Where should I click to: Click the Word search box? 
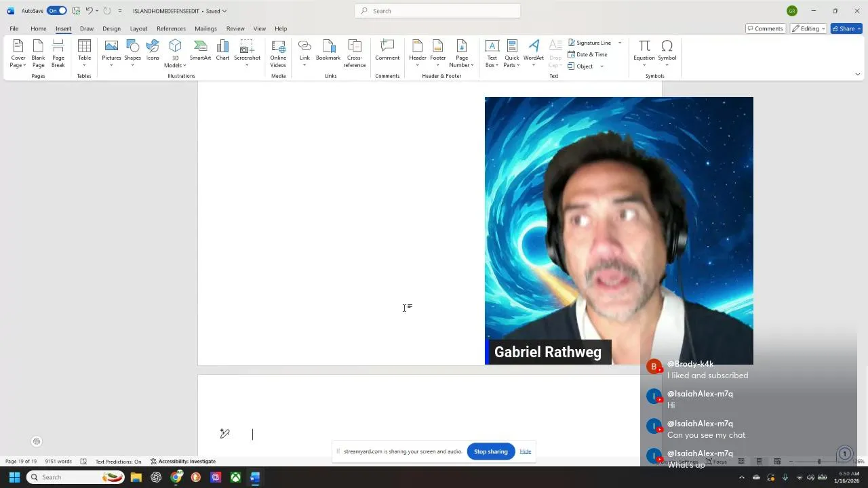pos(437,11)
